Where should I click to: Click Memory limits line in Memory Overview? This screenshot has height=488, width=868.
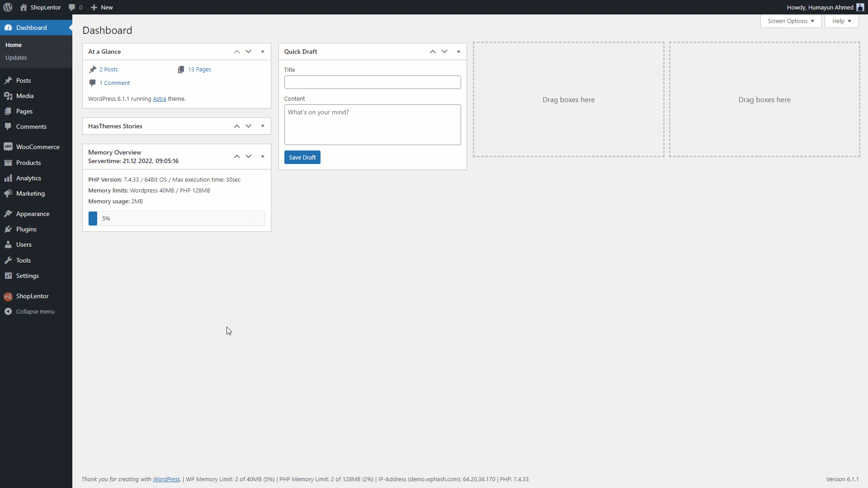(149, 190)
